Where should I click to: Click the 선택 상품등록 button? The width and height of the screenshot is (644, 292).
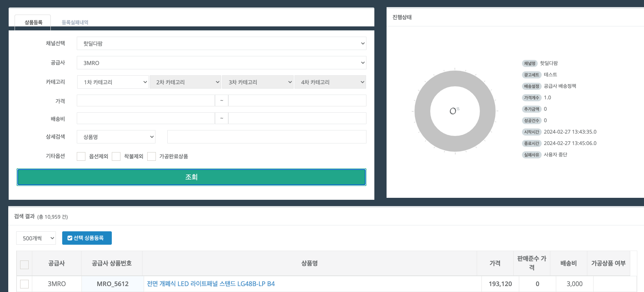coord(87,238)
